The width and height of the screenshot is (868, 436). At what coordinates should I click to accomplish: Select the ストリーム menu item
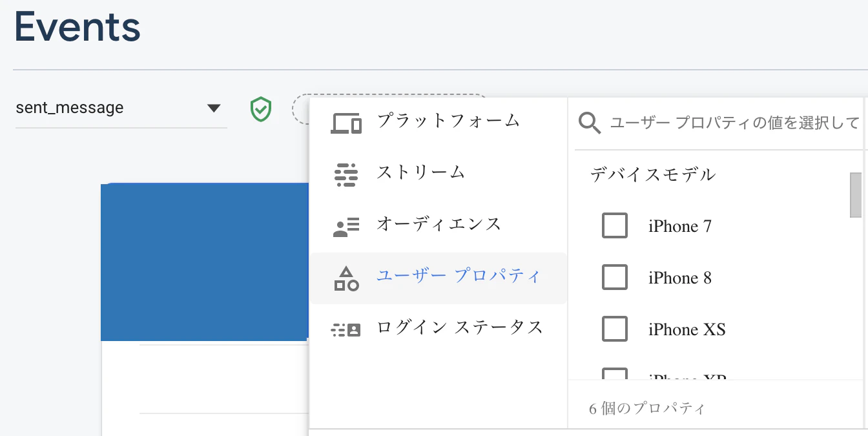click(438, 173)
